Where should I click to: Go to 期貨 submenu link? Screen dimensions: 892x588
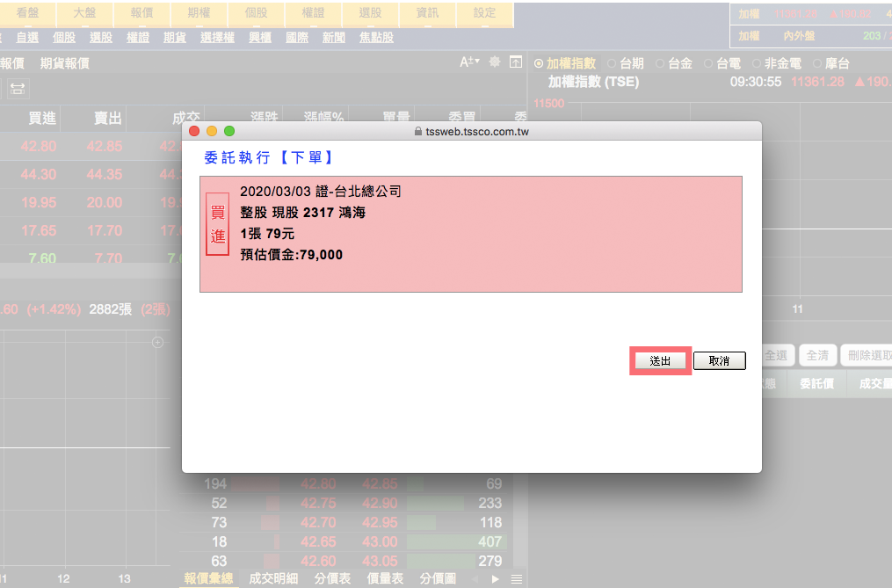point(175,38)
